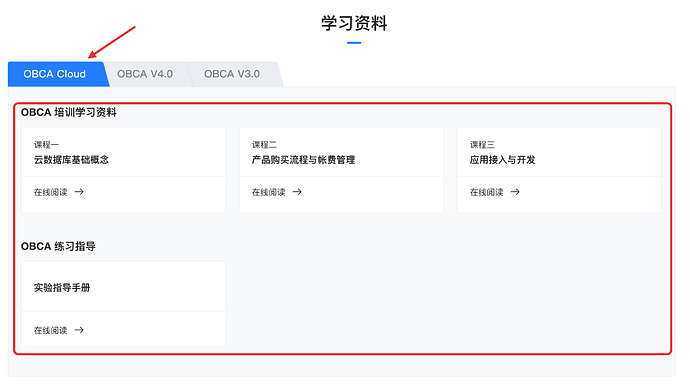The image size is (690, 384).
Task: Click arrow icon next to 云数据库基础概念 在线阅读
Action: coord(79,192)
